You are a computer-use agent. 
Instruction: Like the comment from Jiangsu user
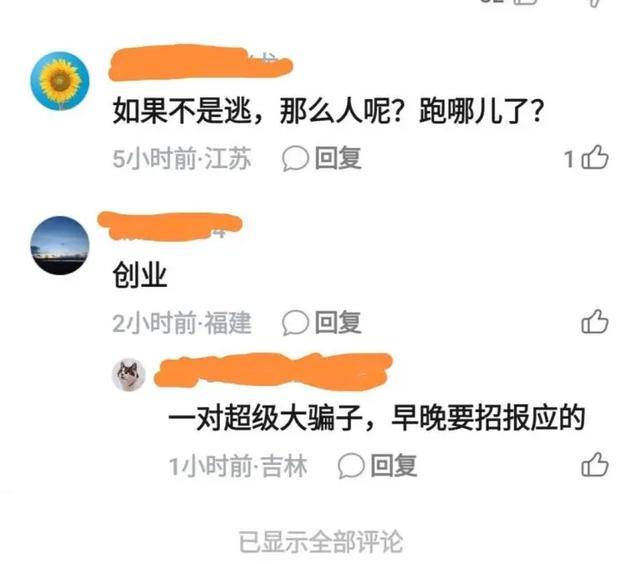pos(595,158)
